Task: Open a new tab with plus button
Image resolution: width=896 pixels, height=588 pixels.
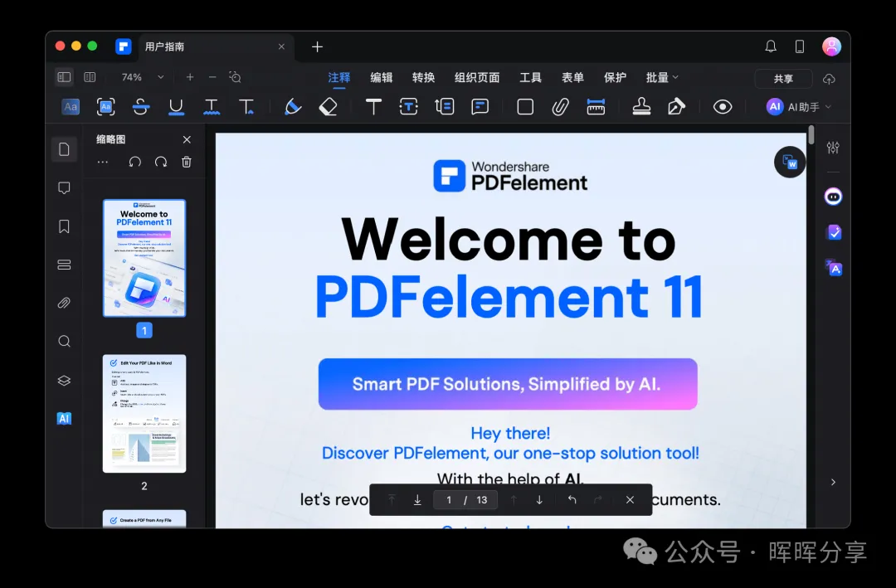Action: tap(317, 46)
